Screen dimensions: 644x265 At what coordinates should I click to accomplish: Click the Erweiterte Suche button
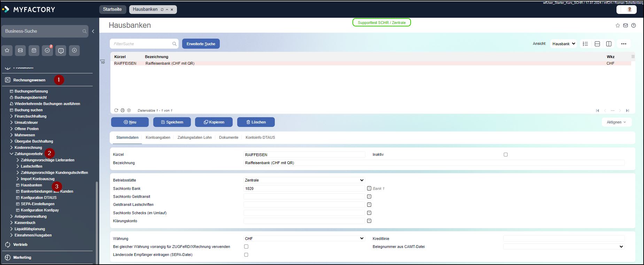201,44
